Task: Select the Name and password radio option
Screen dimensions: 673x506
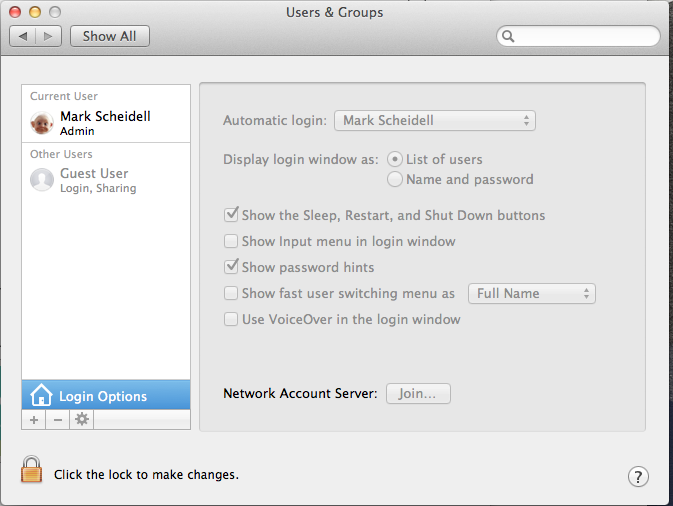Action: (394, 179)
